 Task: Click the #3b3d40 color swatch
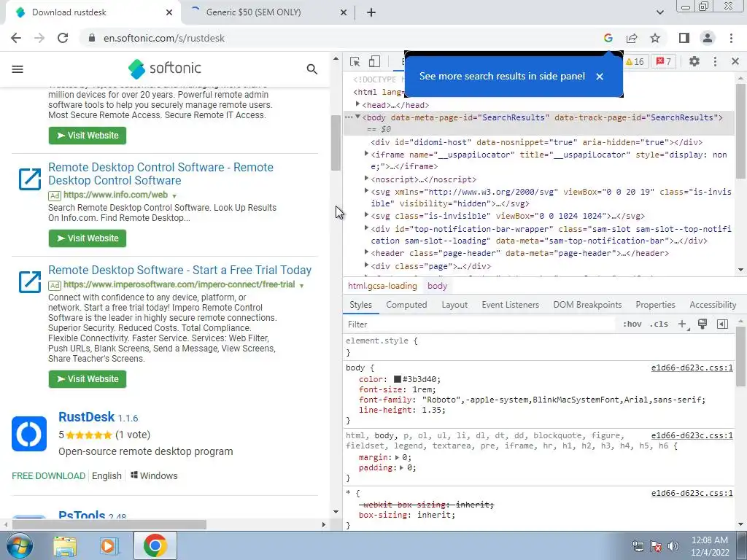pos(398,379)
